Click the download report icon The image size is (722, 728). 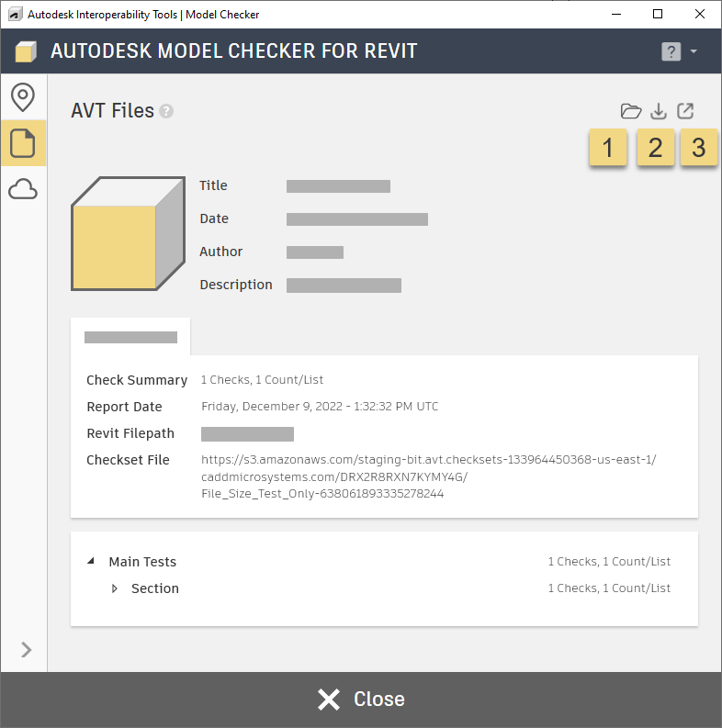tap(659, 111)
